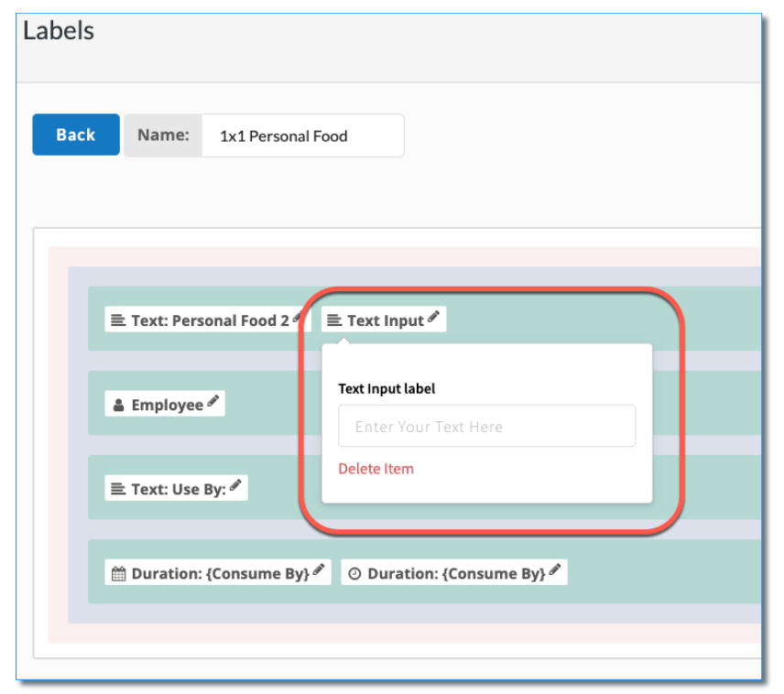Click the clock icon on the Duration item
The width and height of the screenshot is (784, 694).
click(x=354, y=574)
